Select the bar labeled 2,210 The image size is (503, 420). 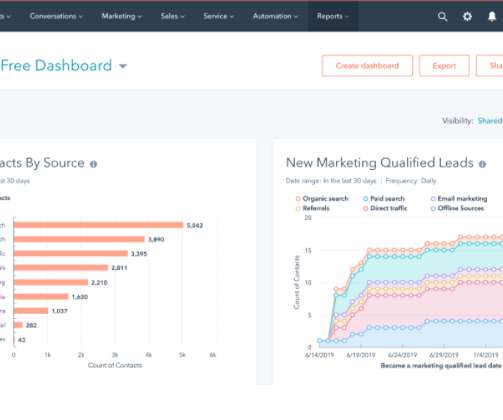point(51,282)
